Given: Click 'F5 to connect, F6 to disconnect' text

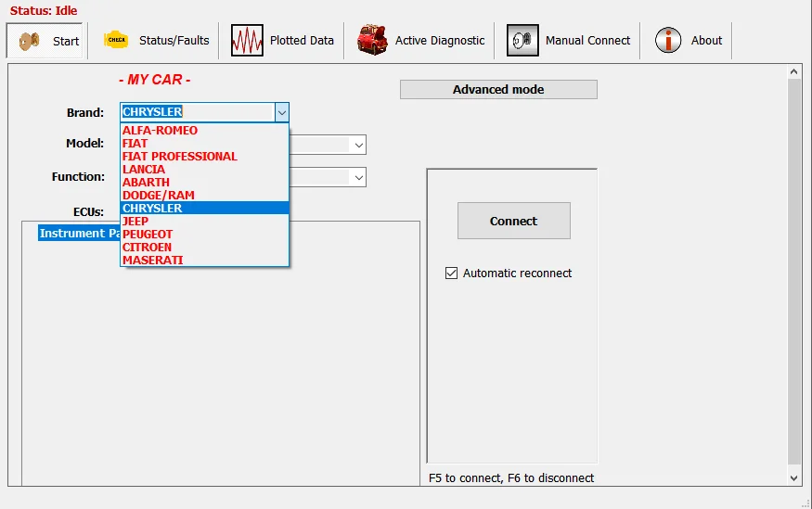Looking at the screenshot, I should 511,478.
